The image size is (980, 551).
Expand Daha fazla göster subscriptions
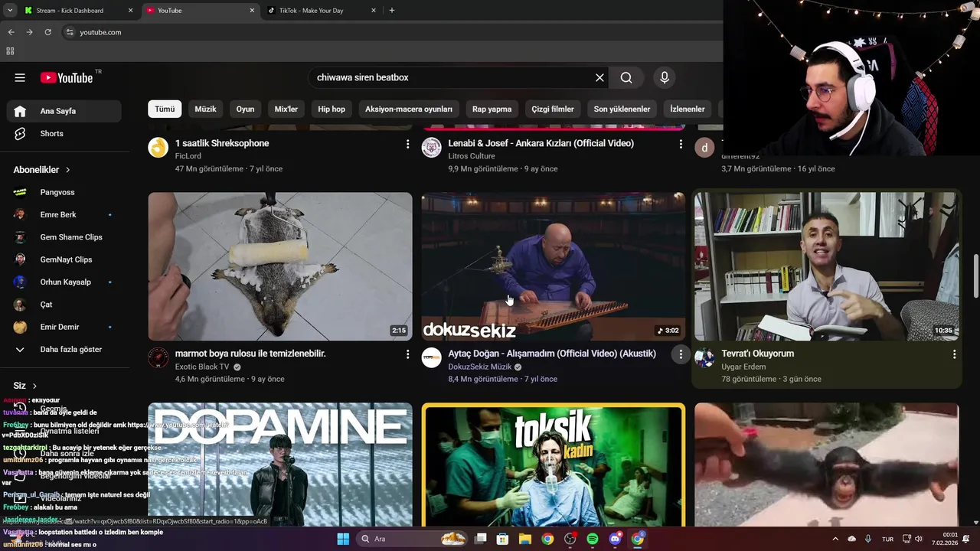64,350
